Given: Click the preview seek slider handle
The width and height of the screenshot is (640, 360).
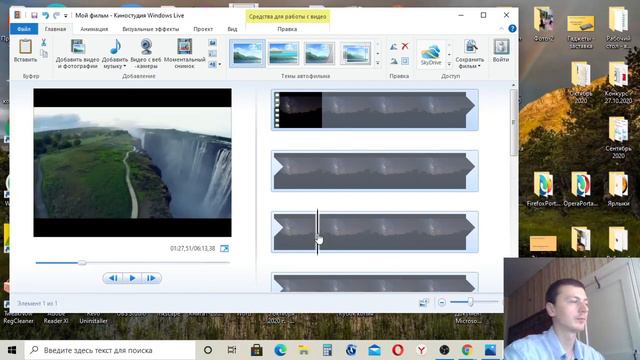Looking at the screenshot, I should click(x=82, y=263).
